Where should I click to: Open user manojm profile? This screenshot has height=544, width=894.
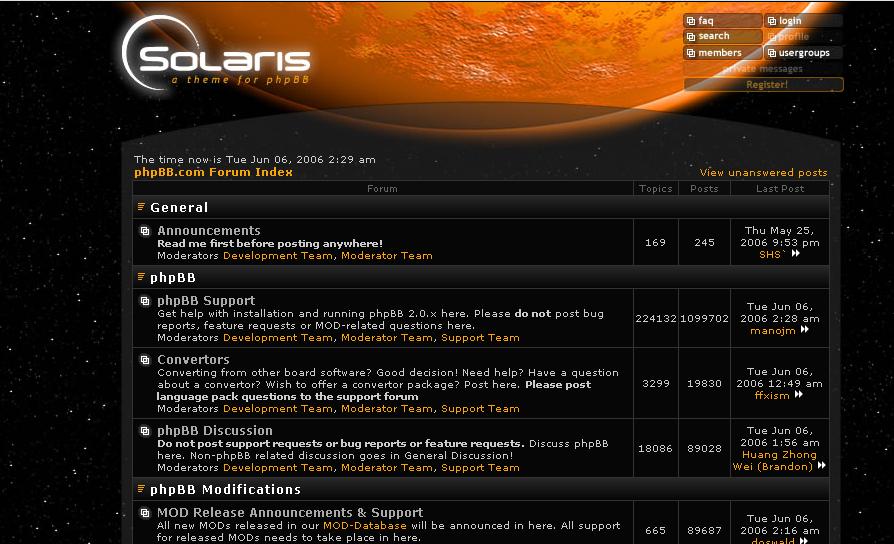pyautogui.click(x=773, y=330)
